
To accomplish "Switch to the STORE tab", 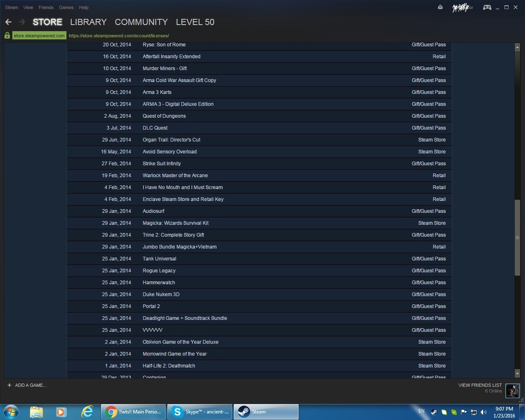I will point(48,22).
